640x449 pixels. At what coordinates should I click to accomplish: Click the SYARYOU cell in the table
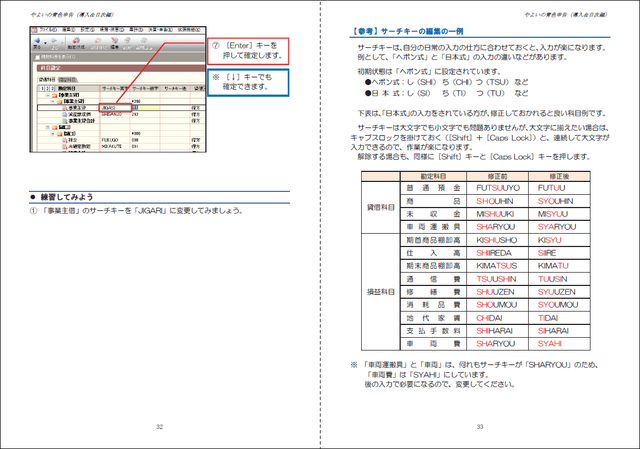(557, 227)
